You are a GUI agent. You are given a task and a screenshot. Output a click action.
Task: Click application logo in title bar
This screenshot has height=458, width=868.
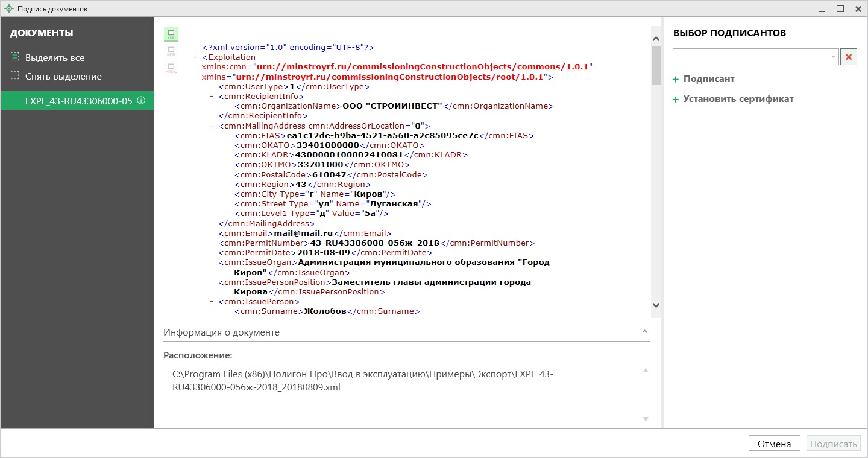[9, 9]
